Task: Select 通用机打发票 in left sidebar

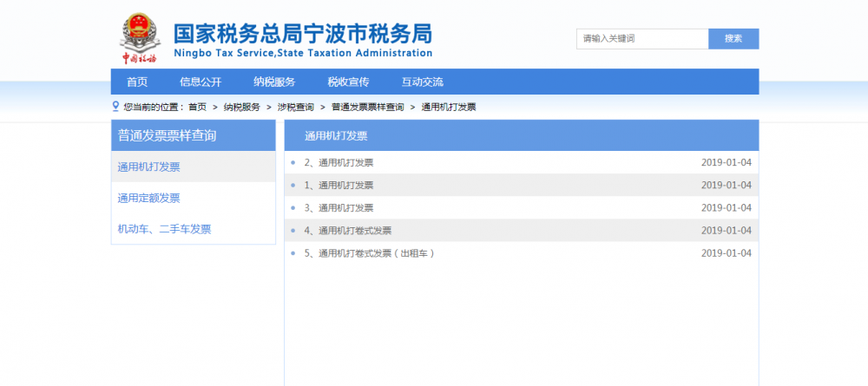Action: point(149,167)
